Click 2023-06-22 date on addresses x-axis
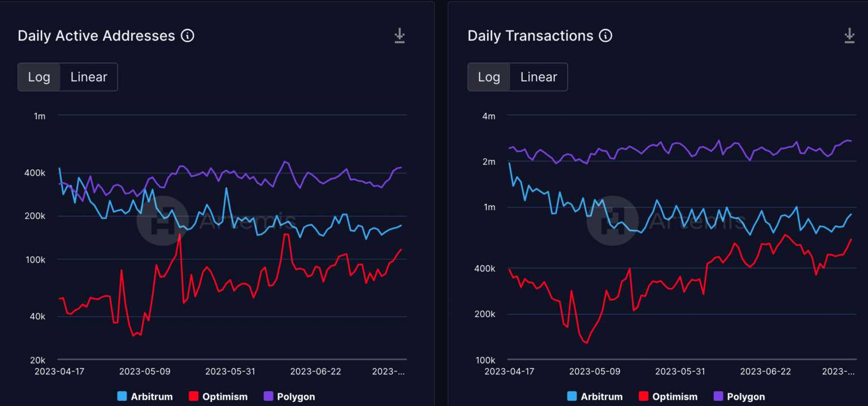This screenshot has width=868, height=406. coord(315,372)
